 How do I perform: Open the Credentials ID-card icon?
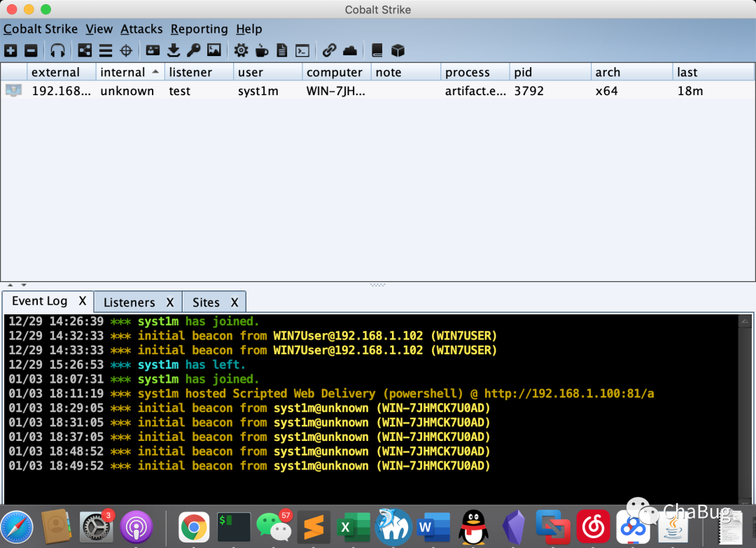click(x=153, y=50)
